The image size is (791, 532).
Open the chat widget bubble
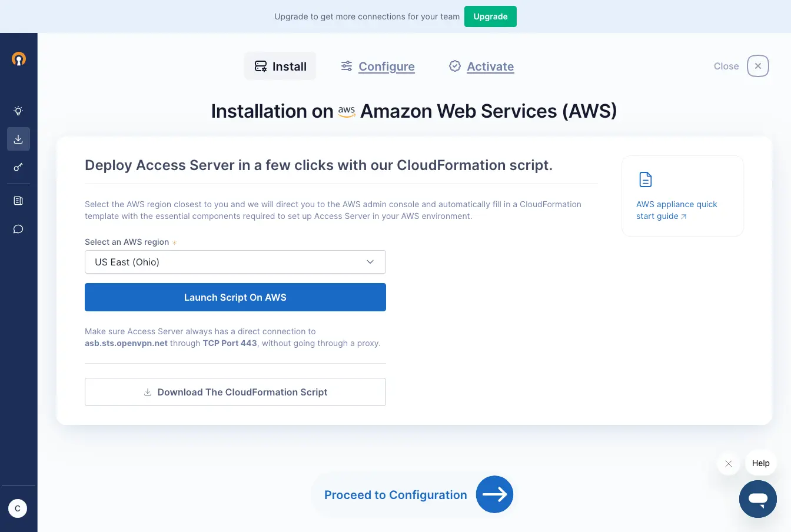[757, 499]
